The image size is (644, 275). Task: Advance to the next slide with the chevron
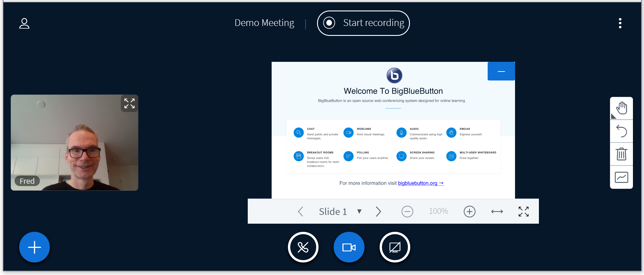378,211
